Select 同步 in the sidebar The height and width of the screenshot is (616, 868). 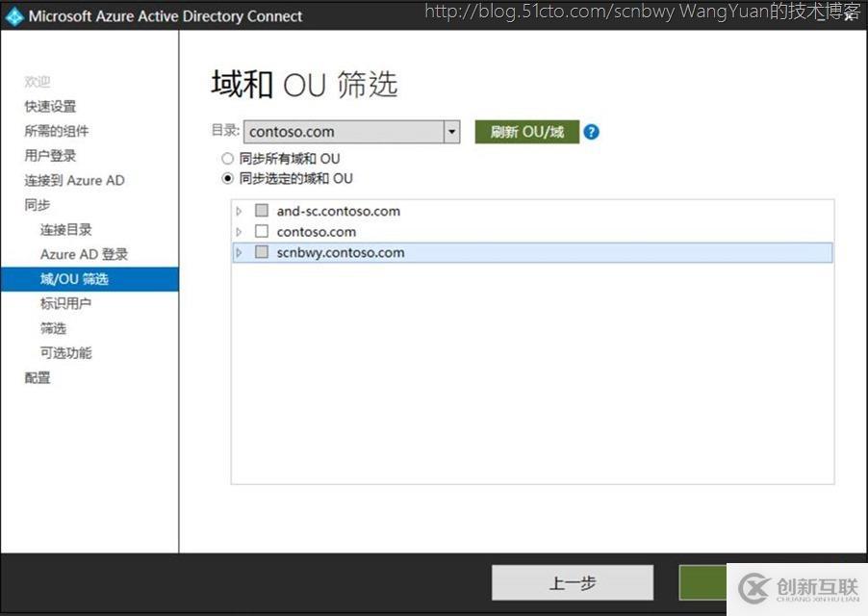38,205
